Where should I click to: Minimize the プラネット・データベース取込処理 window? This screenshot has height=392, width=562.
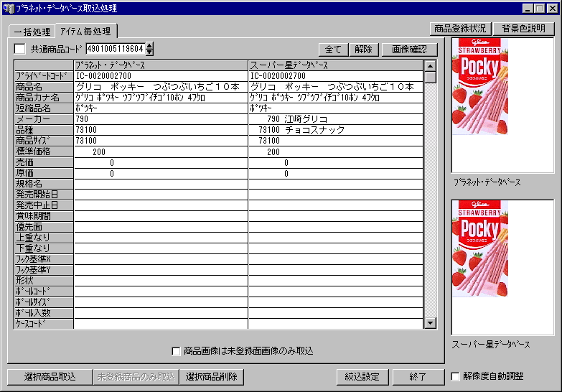[528, 8]
